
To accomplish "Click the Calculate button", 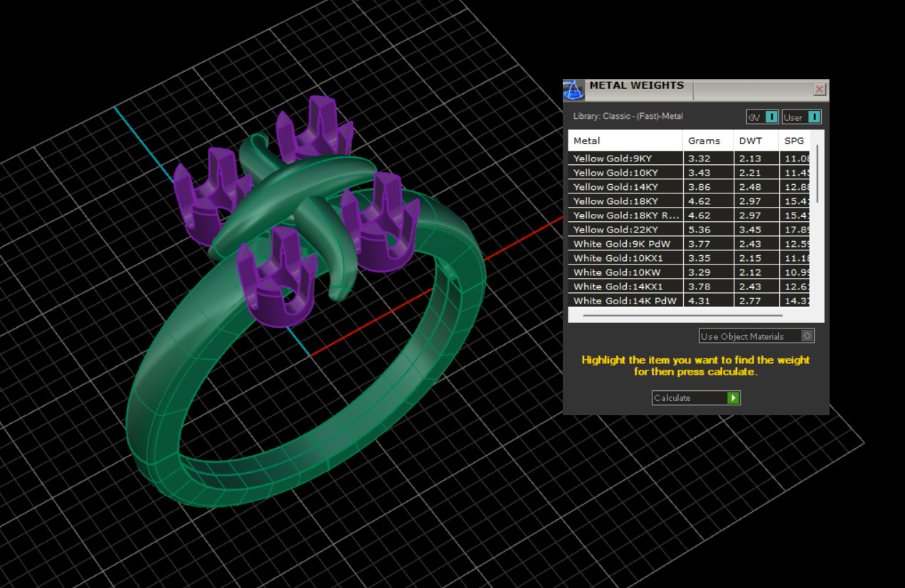I will coord(696,397).
